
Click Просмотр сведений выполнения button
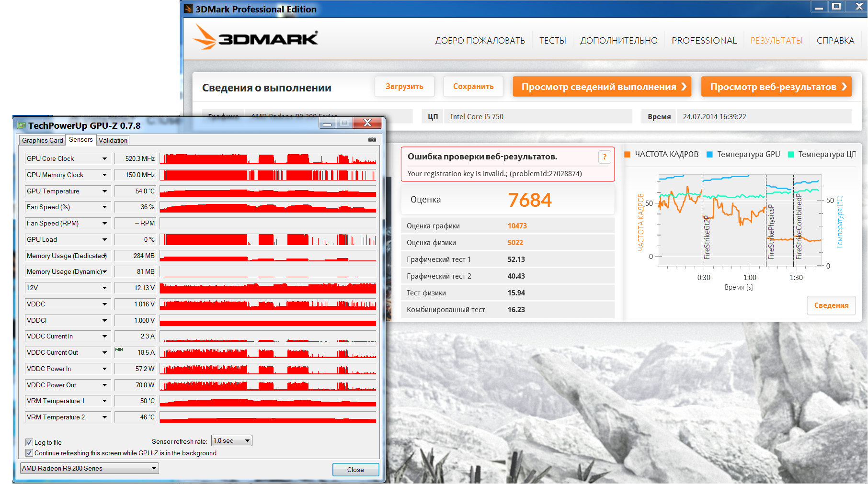[602, 87]
